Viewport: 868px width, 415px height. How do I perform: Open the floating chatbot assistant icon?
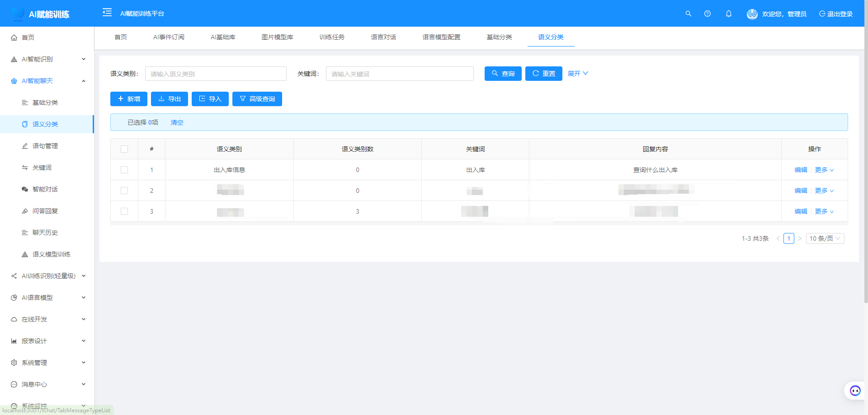click(855, 391)
